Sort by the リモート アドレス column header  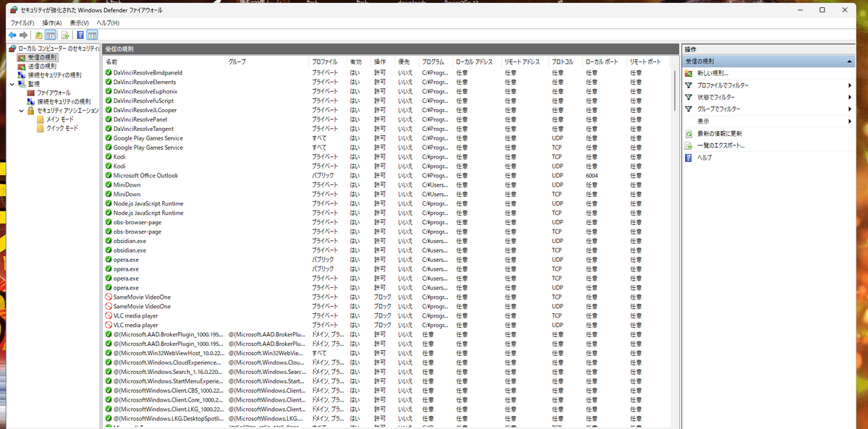525,62
